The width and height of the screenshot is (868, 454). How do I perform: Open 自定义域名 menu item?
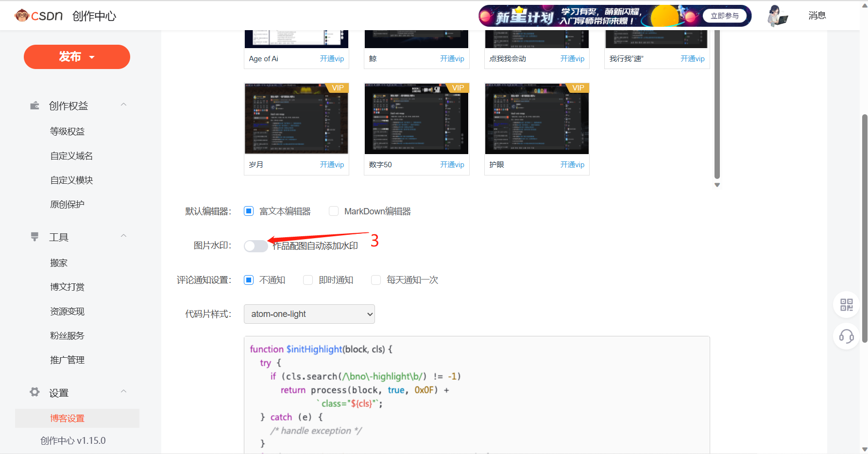[x=71, y=156]
